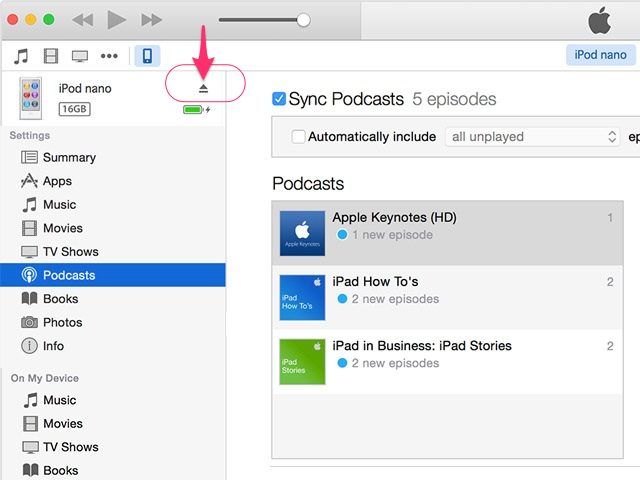
Task: Click the iPod nano device thumbnail
Action: point(31,98)
